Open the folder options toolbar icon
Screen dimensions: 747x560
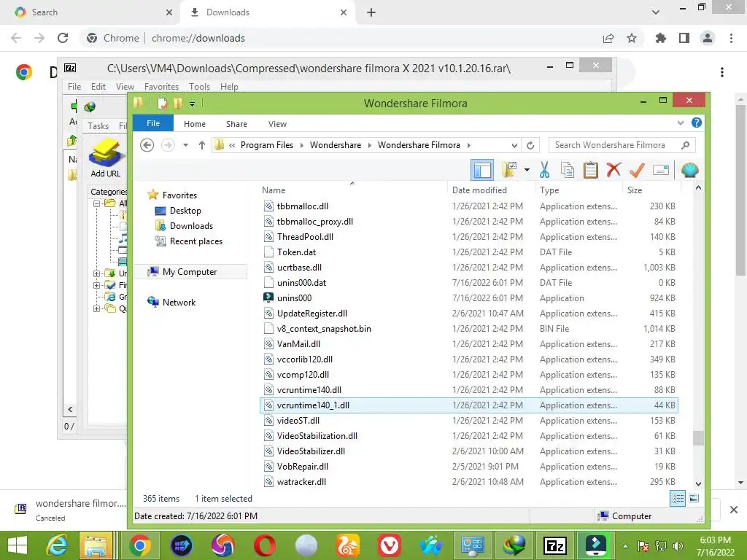point(509,170)
